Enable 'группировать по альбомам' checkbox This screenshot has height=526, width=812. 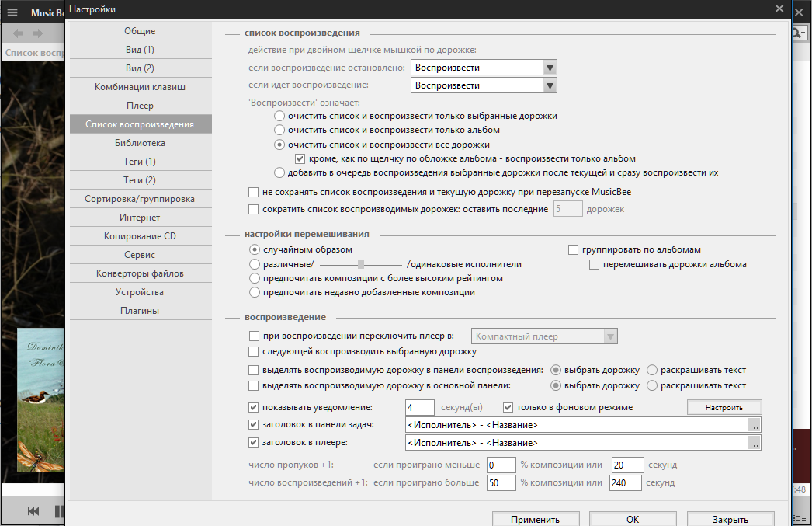coord(574,250)
